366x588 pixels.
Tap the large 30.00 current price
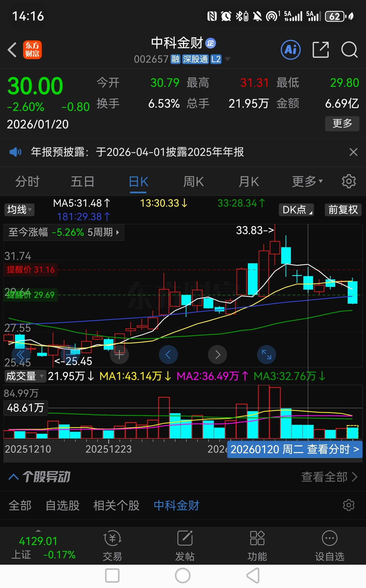click(35, 86)
